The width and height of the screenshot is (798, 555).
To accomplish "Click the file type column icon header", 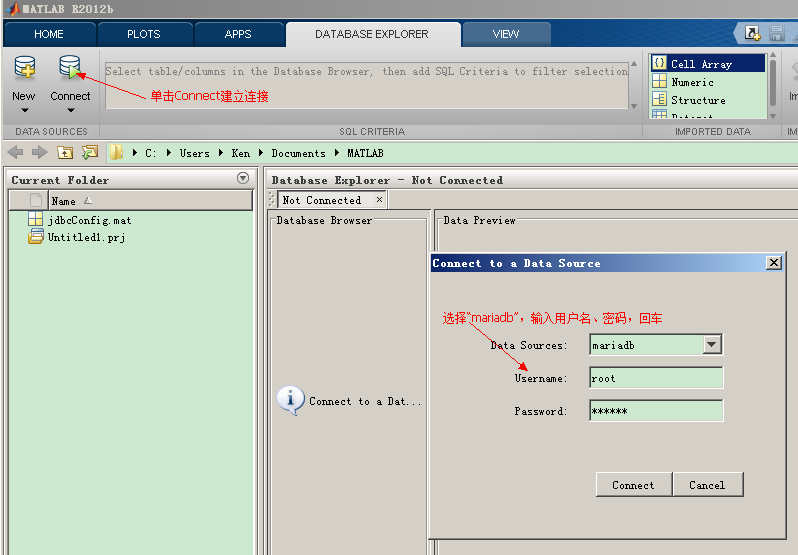I will pyautogui.click(x=36, y=200).
